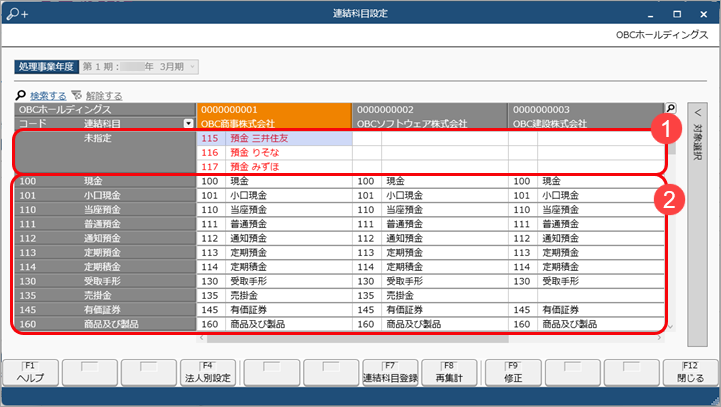Click the 160 商品及び製品 consolidated account row header

[x=105, y=324]
